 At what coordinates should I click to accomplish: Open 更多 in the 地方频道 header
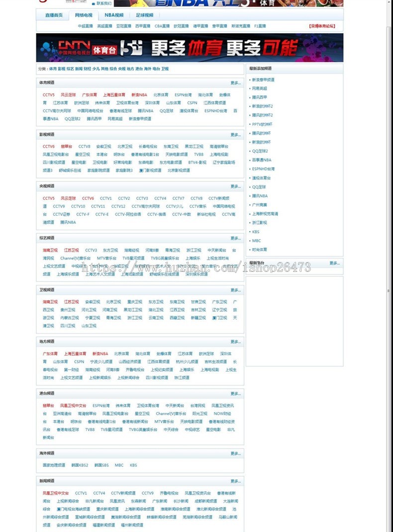tap(235, 342)
